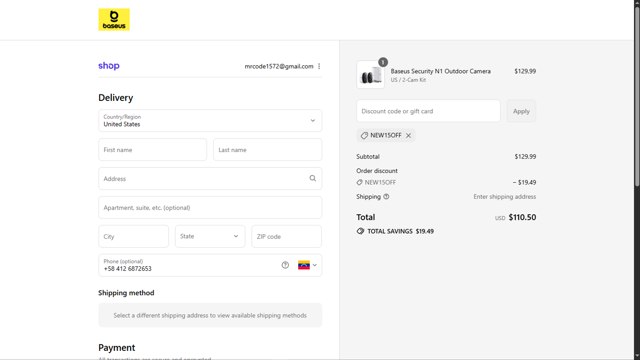Screen dimensions: 640x360
Task: Focus the Last name field
Action: [267, 149]
